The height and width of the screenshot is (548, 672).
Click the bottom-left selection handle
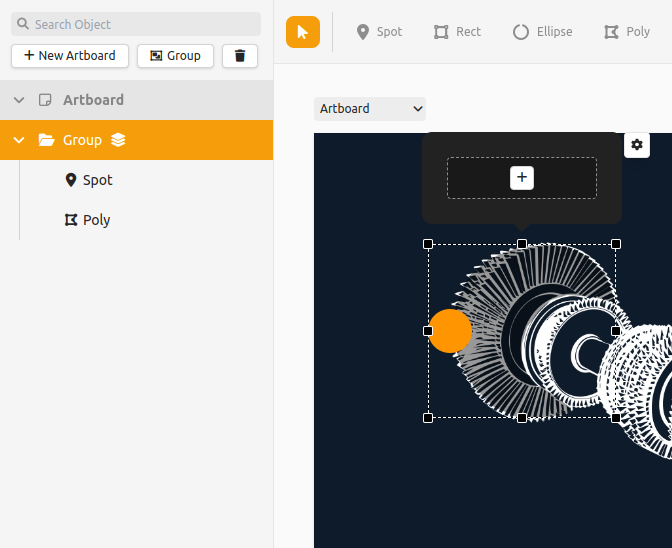coord(428,418)
